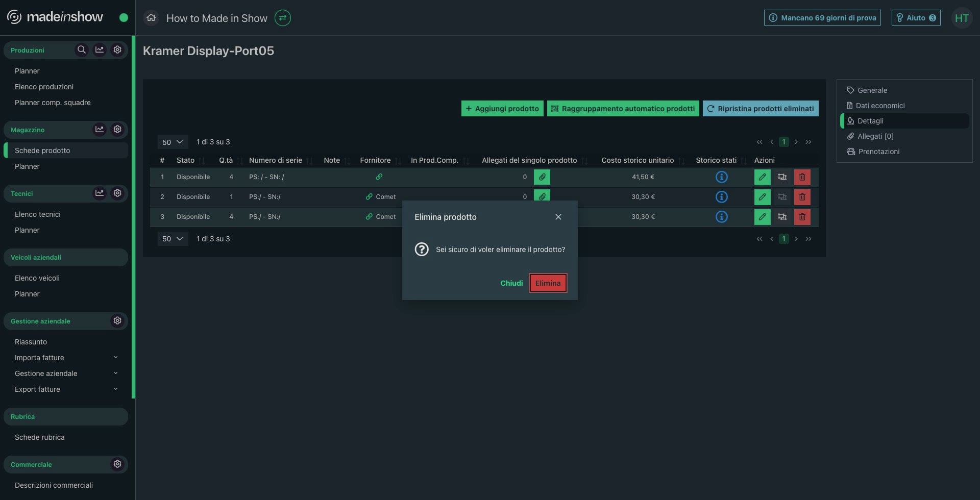Delete the product in row 2

click(802, 197)
